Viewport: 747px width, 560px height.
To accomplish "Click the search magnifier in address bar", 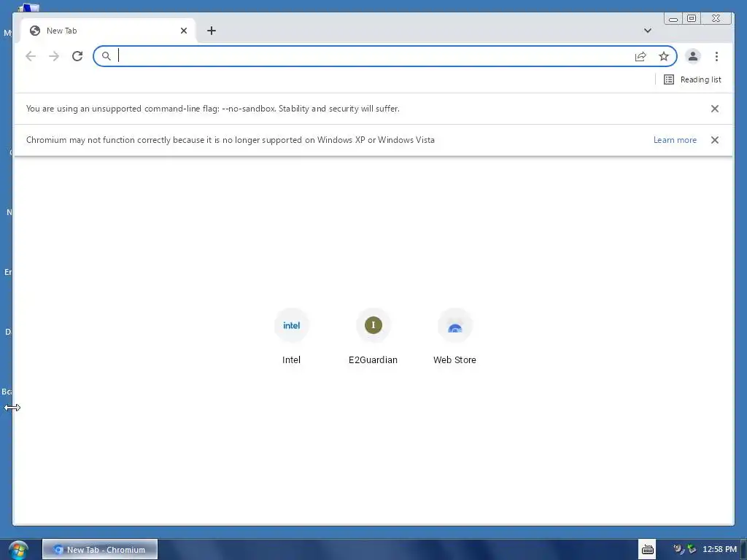I will (x=107, y=56).
